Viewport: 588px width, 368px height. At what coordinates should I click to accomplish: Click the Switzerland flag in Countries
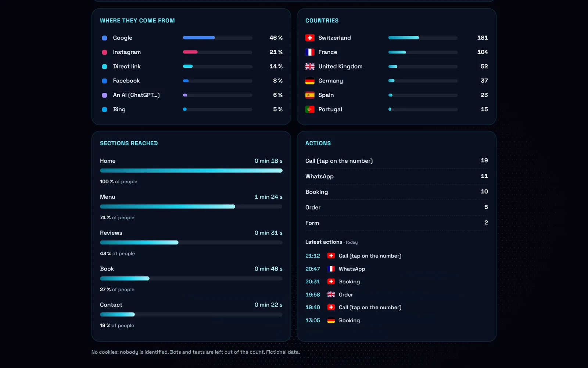(x=310, y=38)
